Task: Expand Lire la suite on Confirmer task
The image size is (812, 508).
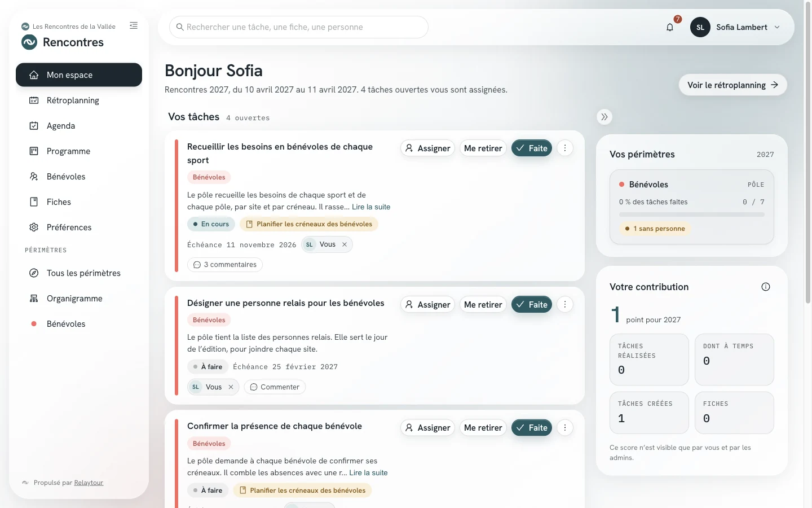Action: [x=369, y=473]
